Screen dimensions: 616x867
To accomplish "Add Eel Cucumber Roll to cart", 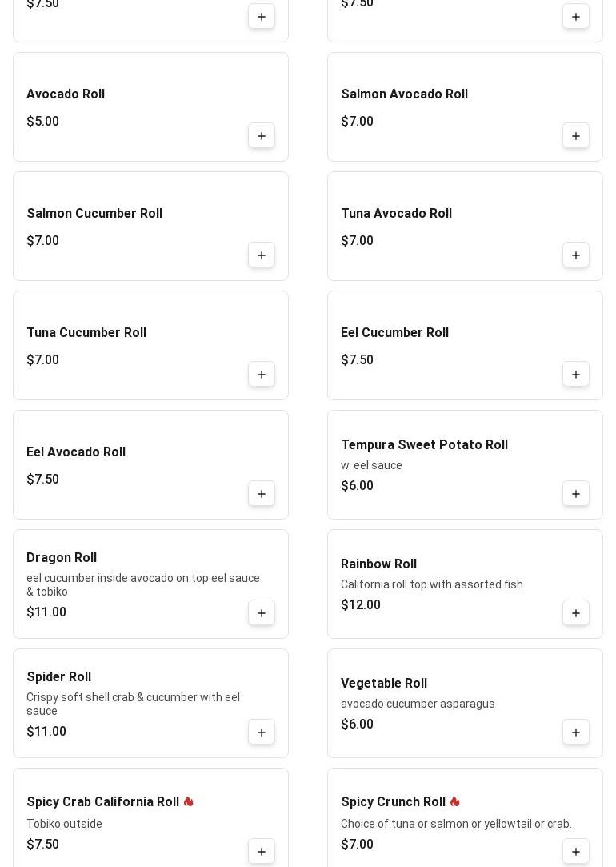I will [576, 375].
